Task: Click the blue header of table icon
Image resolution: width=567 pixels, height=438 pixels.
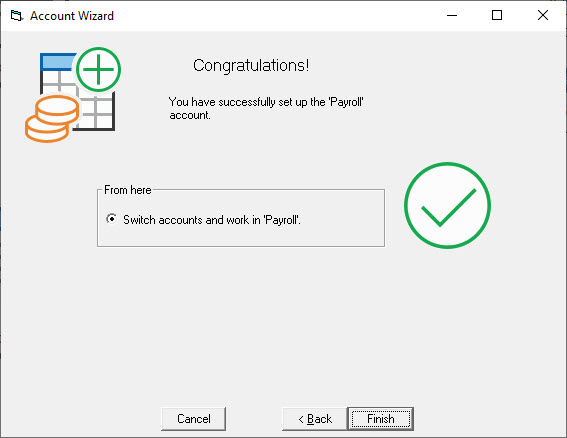Action: point(57,61)
